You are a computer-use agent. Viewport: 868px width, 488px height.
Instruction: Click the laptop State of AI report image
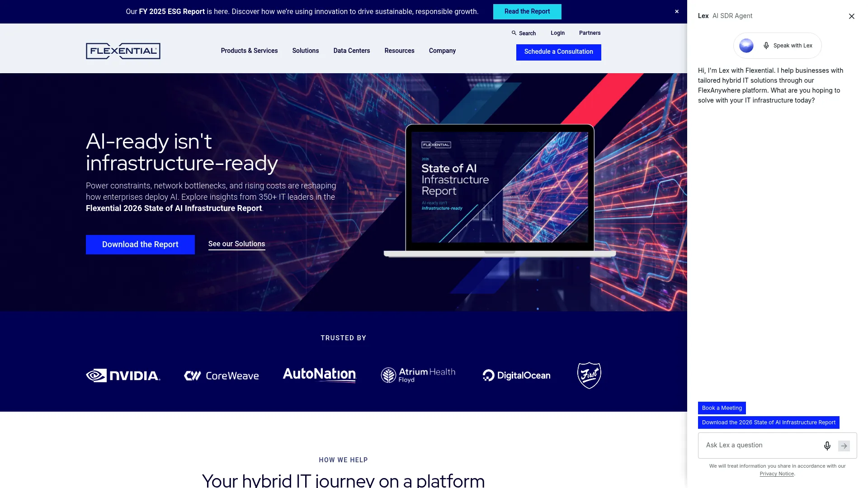pyautogui.click(x=500, y=190)
